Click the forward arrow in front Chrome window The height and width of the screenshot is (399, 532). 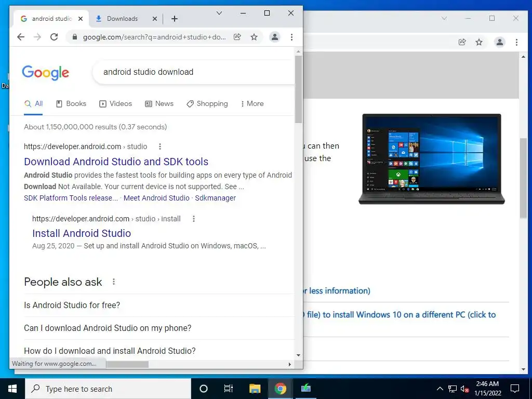coord(37,37)
